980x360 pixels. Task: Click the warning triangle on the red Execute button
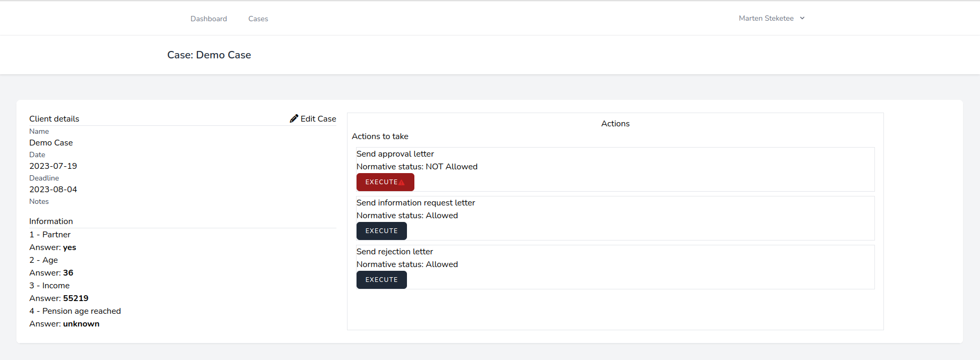tap(402, 183)
